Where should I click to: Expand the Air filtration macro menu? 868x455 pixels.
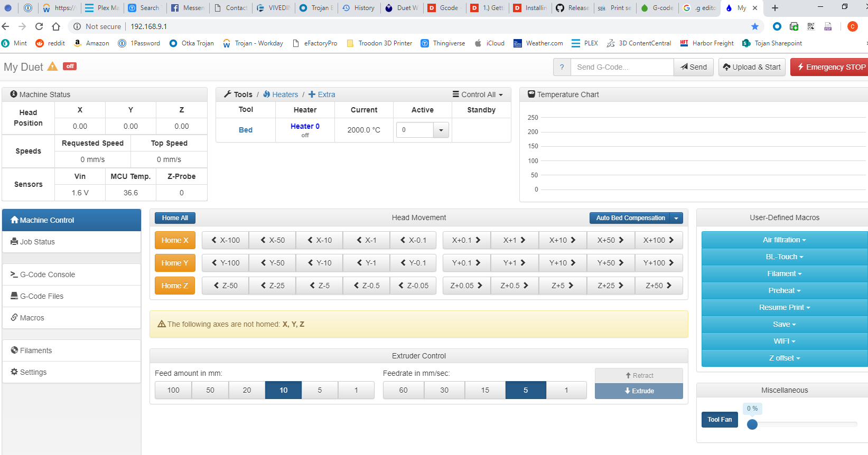click(x=785, y=240)
